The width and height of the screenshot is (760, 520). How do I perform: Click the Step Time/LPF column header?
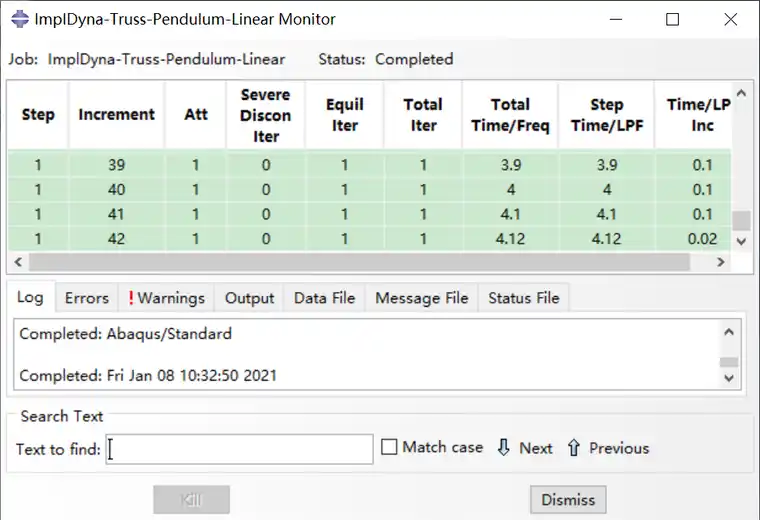pos(606,115)
